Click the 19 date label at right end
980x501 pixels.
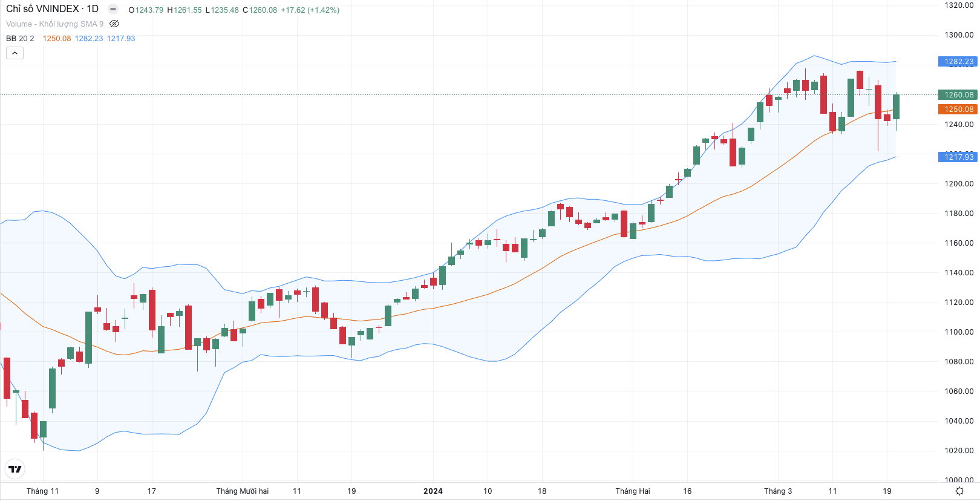pos(887,491)
